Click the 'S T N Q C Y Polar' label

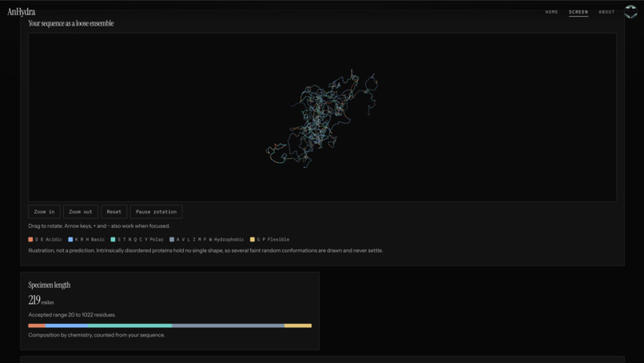[141, 239]
